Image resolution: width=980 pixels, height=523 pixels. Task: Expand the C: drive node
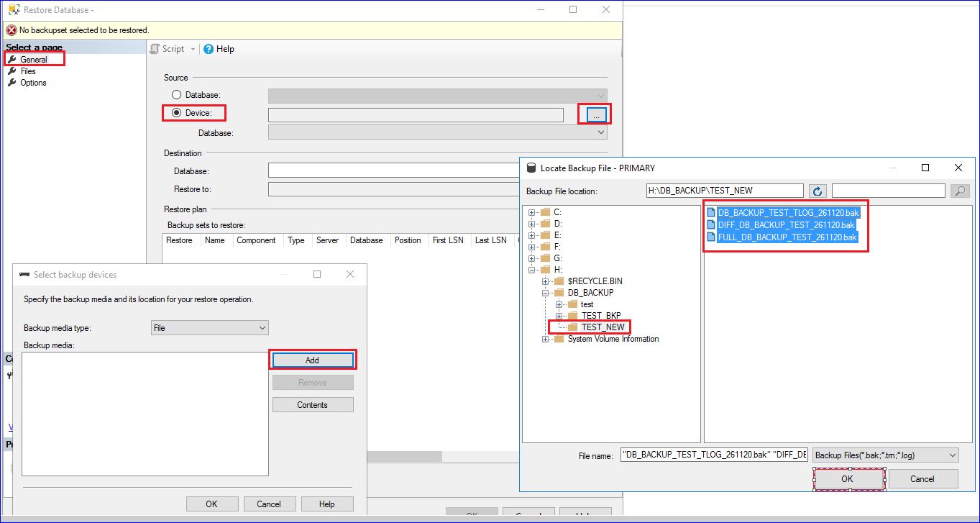532,212
